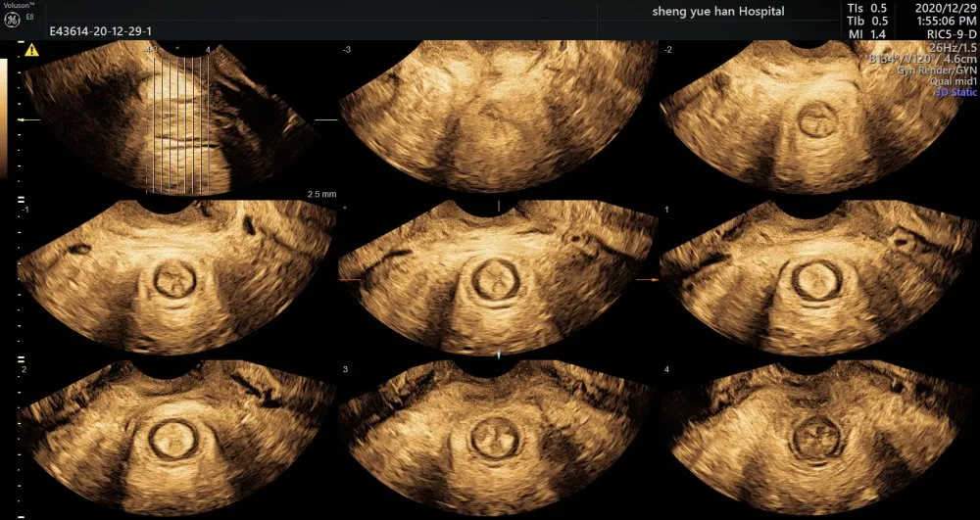Click the Qual mid1 quality label
The image size is (980, 520).
point(954,81)
